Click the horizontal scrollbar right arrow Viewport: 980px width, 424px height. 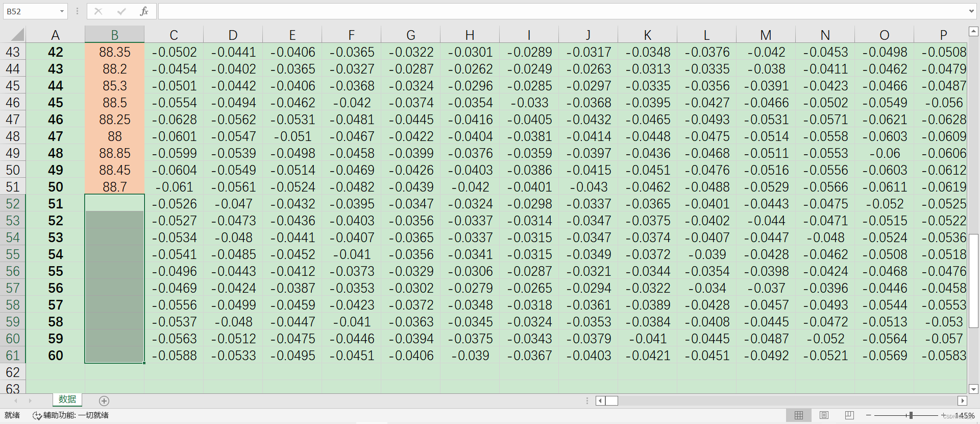963,401
